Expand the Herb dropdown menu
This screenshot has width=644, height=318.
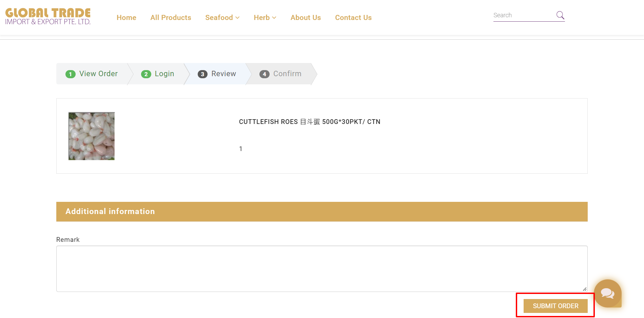pos(265,18)
